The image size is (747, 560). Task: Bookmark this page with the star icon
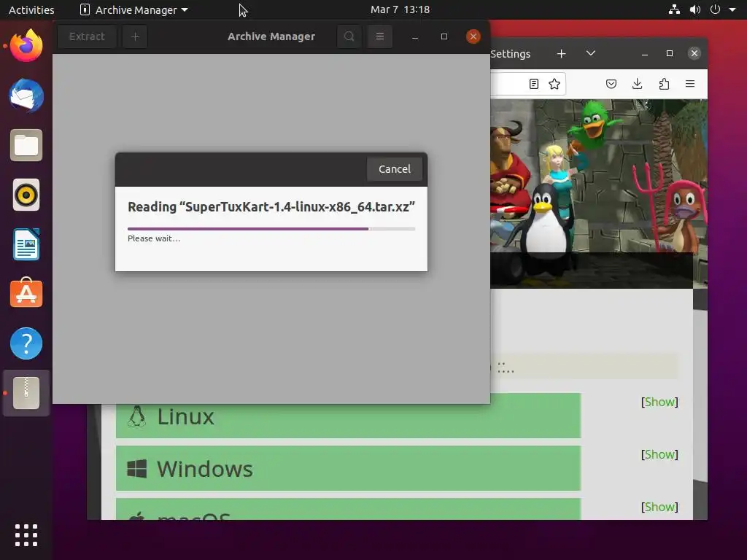point(554,85)
